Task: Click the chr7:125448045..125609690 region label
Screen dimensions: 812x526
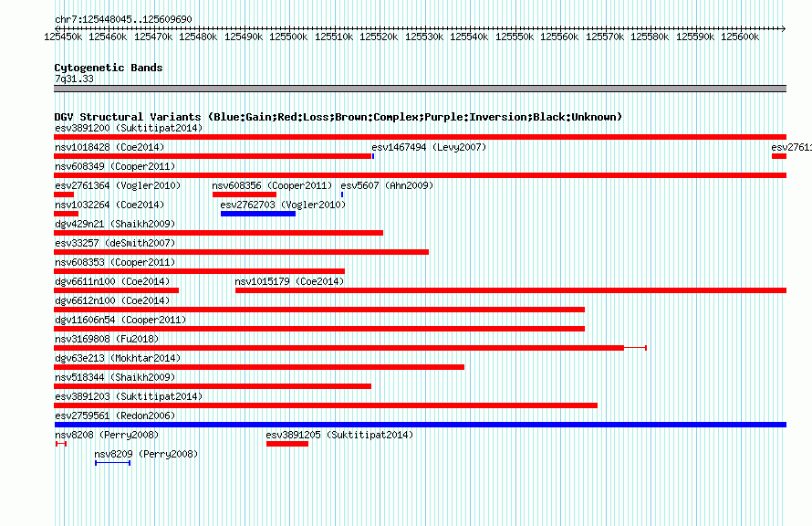Action: [123, 19]
